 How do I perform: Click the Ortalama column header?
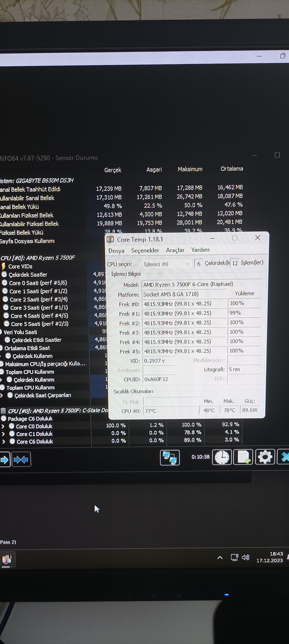coord(232,169)
